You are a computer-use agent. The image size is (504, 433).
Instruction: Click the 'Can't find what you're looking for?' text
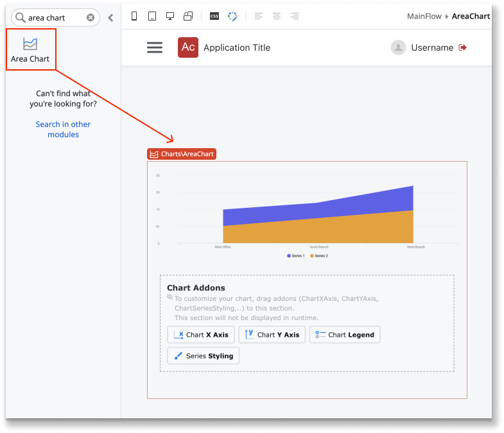(63, 99)
